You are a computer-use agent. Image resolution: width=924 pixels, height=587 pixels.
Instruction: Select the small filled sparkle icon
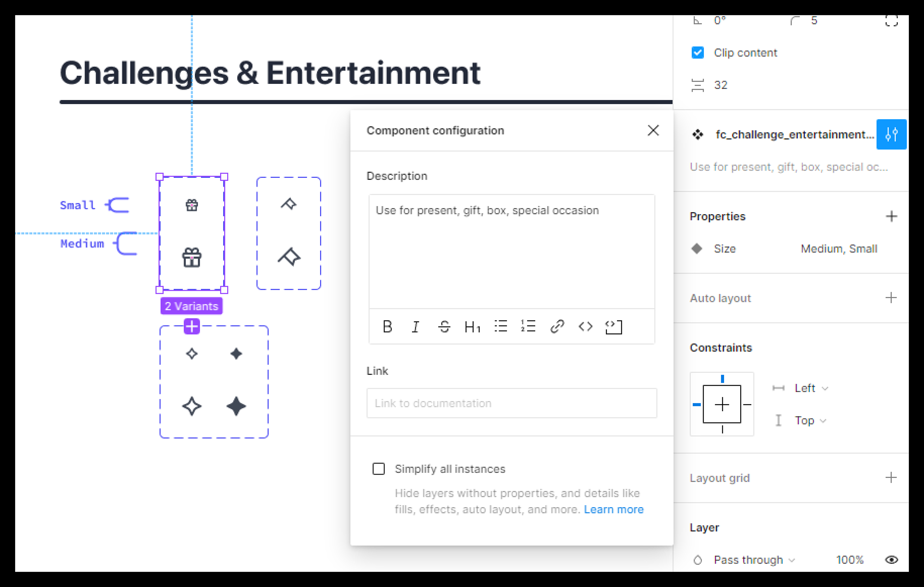tap(236, 354)
